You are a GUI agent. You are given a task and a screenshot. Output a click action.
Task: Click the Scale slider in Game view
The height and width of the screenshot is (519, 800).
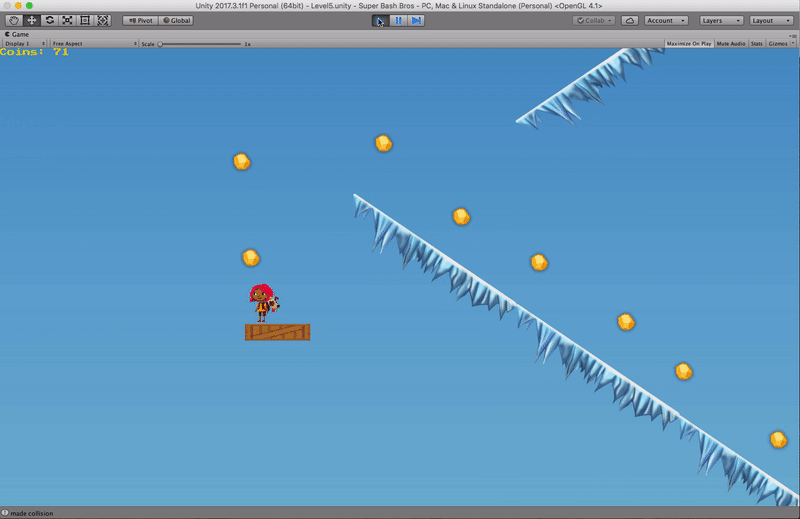[200, 44]
